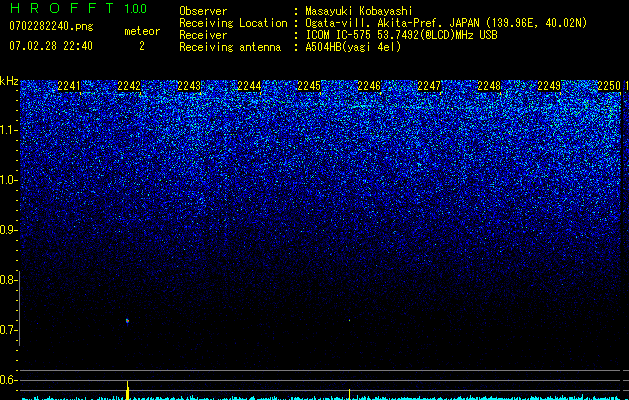The image size is (629, 400).
Task: Click the small yellow signal peak near 2246
Action: coord(349,394)
